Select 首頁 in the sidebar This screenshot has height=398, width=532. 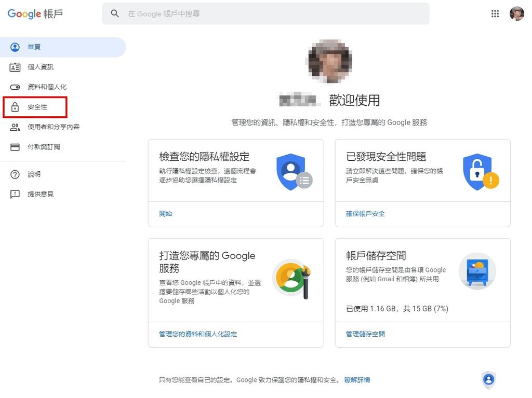[x=63, y=47]
